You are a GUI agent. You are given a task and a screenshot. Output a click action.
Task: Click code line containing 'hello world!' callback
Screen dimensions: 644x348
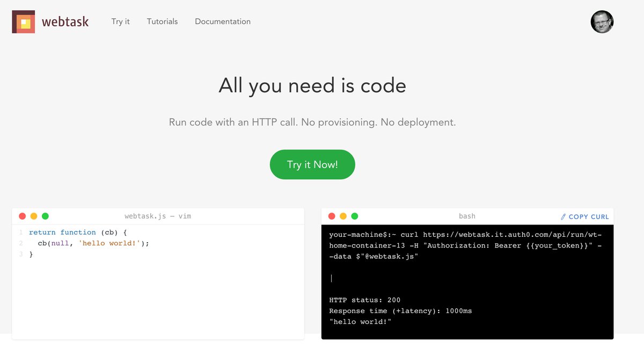tap(93, 243)
